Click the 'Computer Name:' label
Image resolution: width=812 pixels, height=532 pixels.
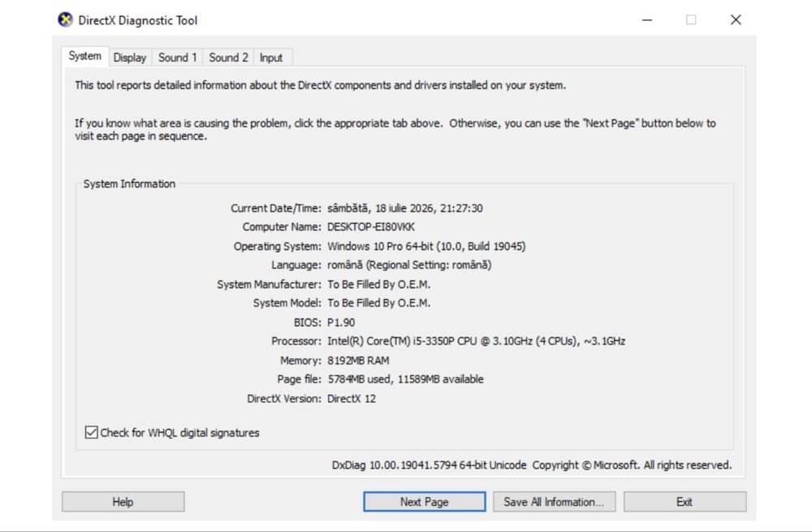282,227
